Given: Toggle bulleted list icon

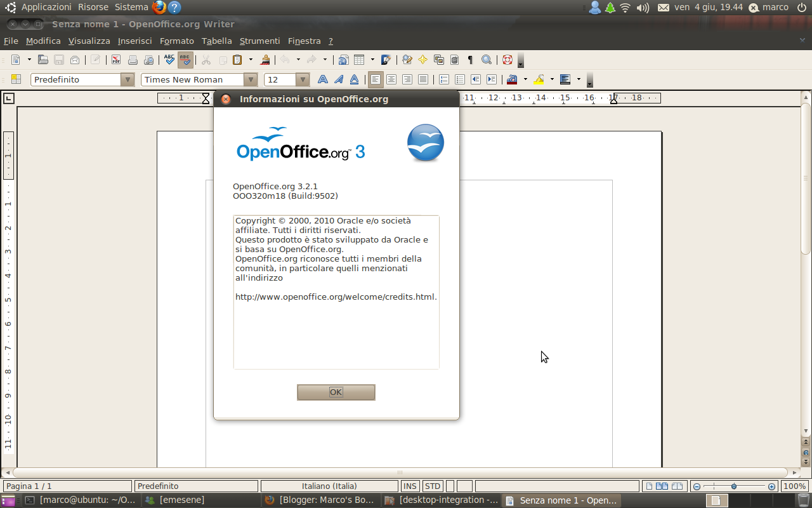Looking at the screenshot, I should [x=460, y=79].
